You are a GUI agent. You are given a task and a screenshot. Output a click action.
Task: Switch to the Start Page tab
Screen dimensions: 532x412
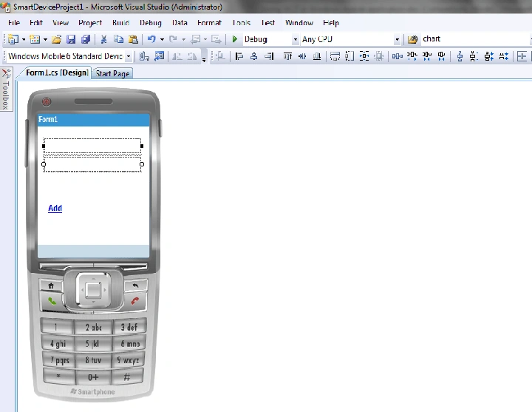pyautogui.click(x=112, y=73)
